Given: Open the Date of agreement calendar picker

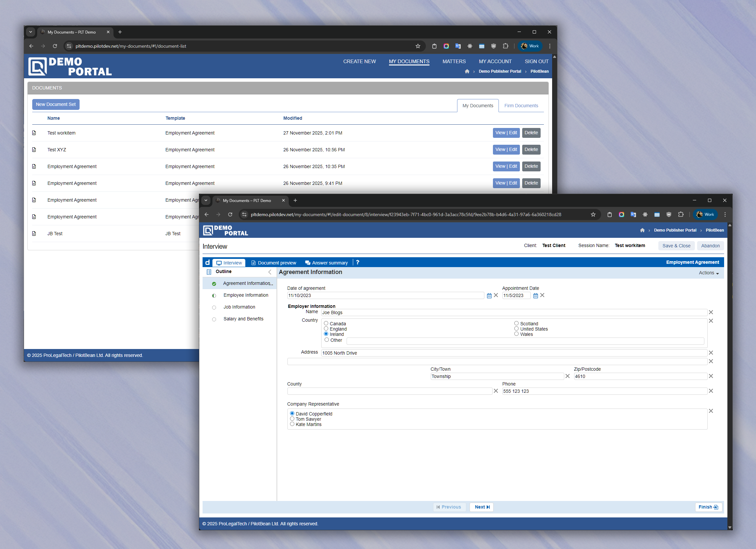Looking at the screenshot, I should [x=489, y=295].
